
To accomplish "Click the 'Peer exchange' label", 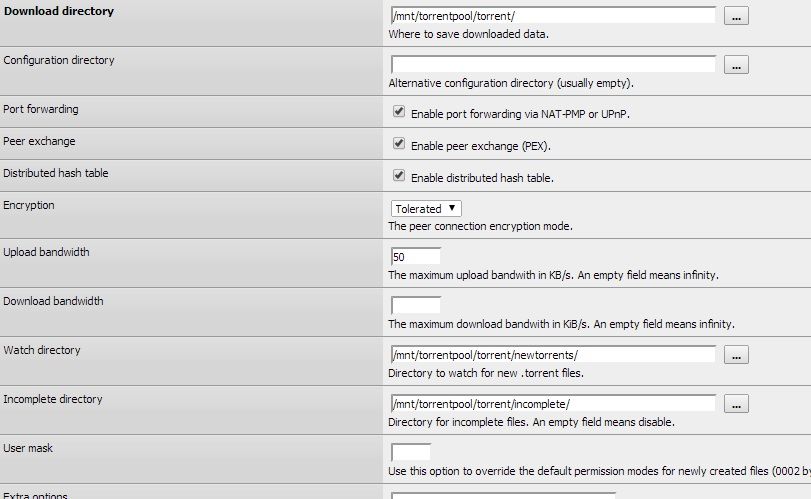I will point(39,141).
